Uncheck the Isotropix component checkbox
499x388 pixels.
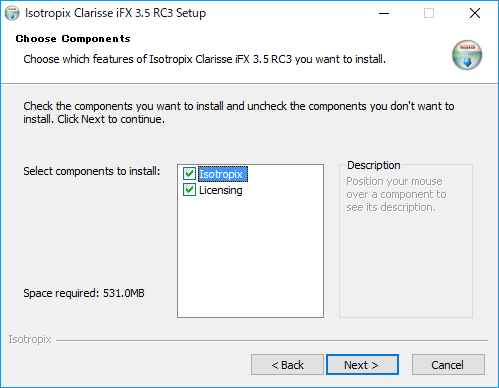tap(189, 174)
